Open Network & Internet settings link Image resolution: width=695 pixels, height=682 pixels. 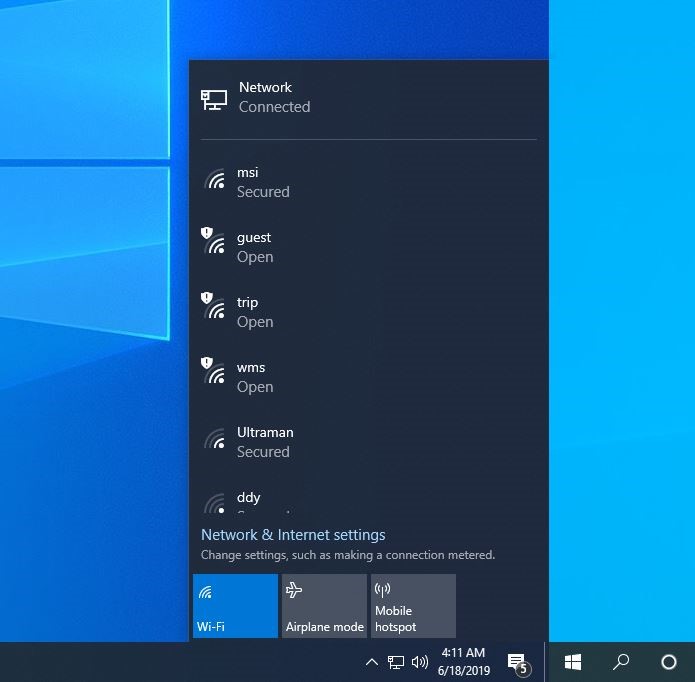pyautogui.click(x=293, y=535)
